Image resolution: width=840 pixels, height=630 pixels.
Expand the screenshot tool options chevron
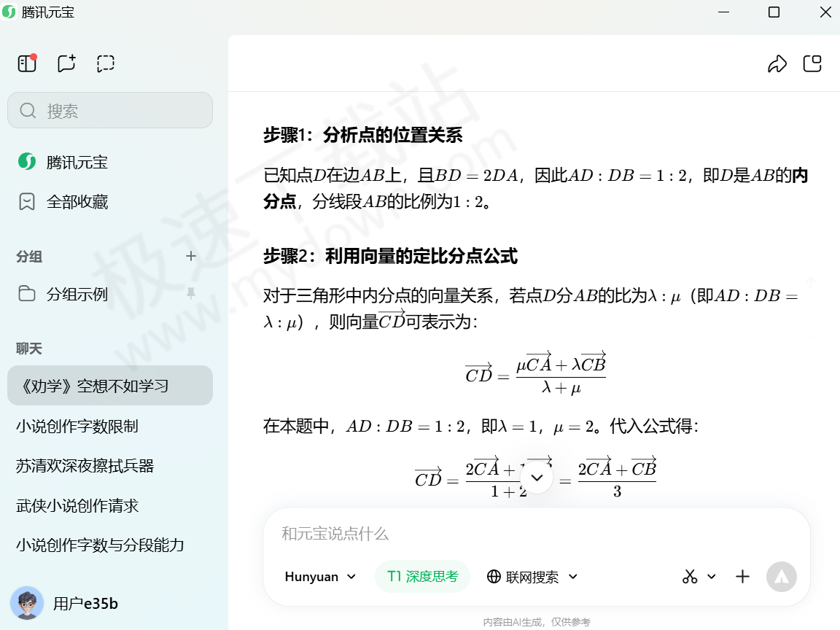point(712,577)
